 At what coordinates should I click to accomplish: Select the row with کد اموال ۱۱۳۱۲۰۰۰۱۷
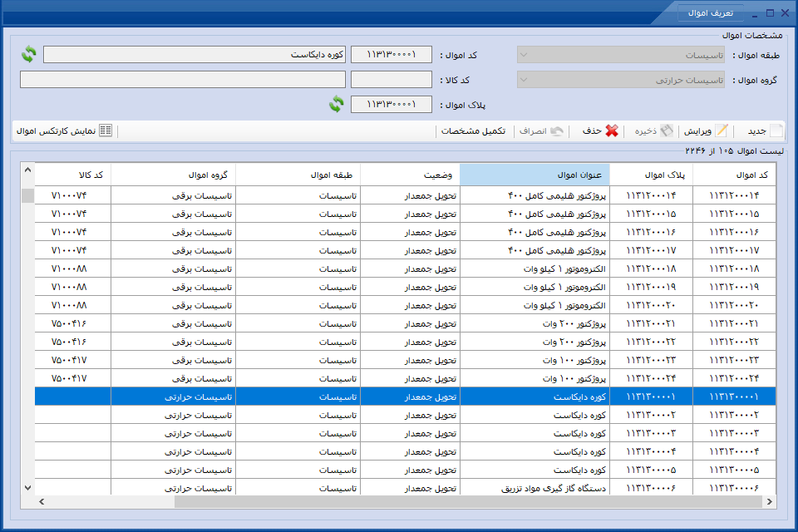tap(405, 250)
